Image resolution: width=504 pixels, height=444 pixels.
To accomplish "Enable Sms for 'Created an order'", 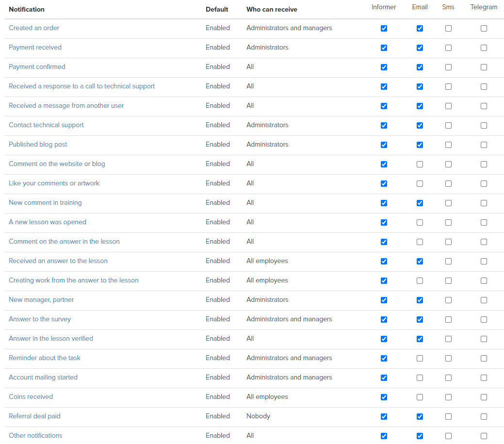I will 448,28.
